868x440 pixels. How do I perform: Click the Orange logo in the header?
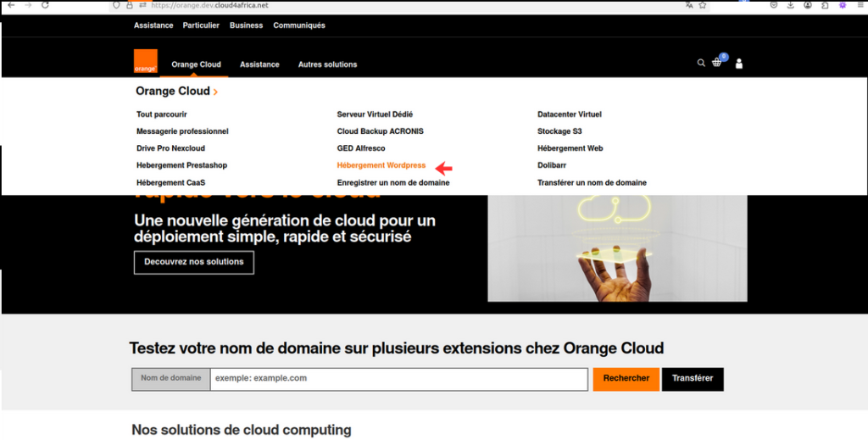pos(145,62)
